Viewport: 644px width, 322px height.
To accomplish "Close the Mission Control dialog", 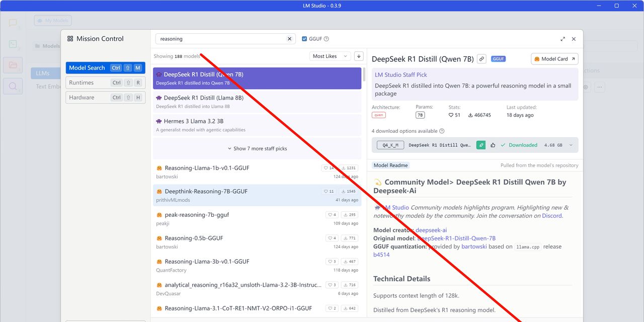I will (x=574, y=39).
